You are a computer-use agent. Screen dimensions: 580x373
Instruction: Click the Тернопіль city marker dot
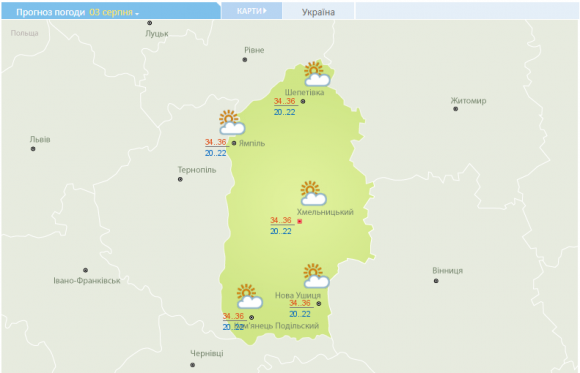[x=180, y=179]
